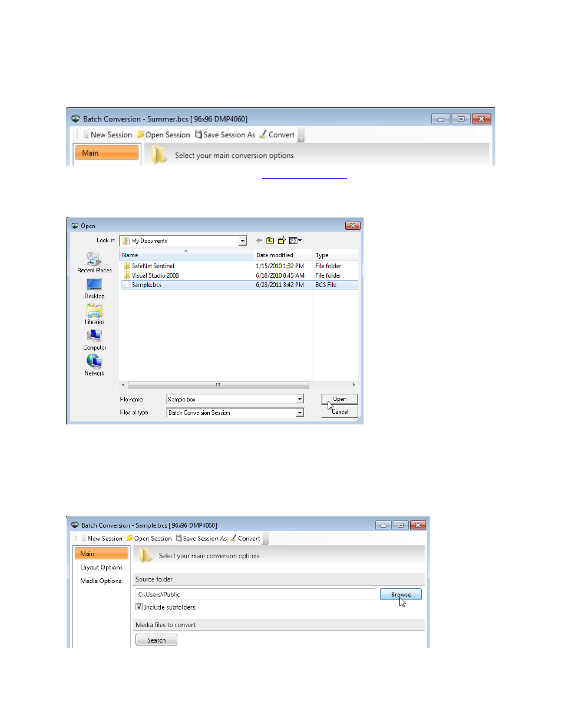
Task: Click the hyperlink below the Summer.bcs window
Action: click(305, 176)
